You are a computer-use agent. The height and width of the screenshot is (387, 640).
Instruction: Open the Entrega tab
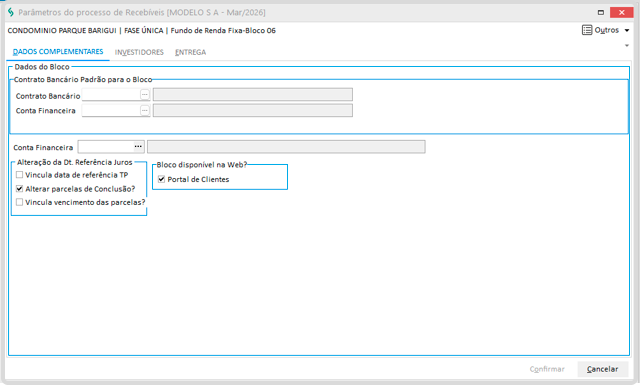(x=191, y=52)
